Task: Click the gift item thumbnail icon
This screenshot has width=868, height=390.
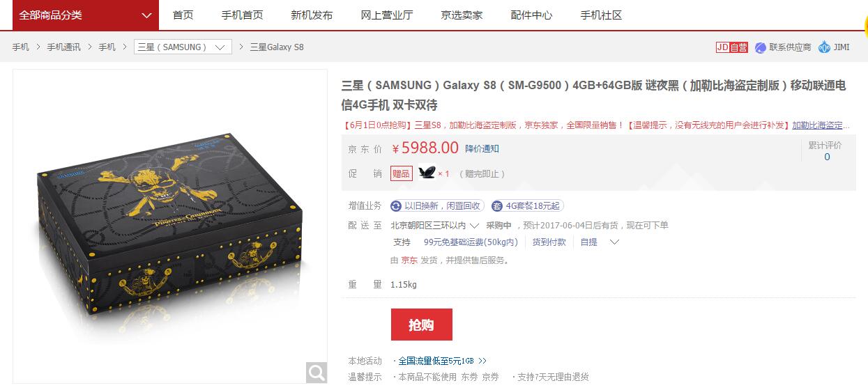Action: [x=426, y=173]
